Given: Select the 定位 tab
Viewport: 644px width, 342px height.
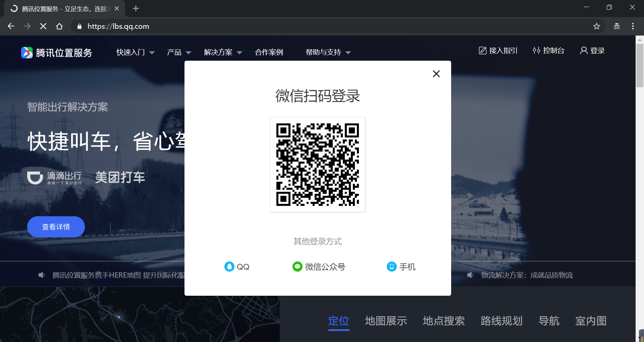Looking at the screenshot, I should coord(338,321).
